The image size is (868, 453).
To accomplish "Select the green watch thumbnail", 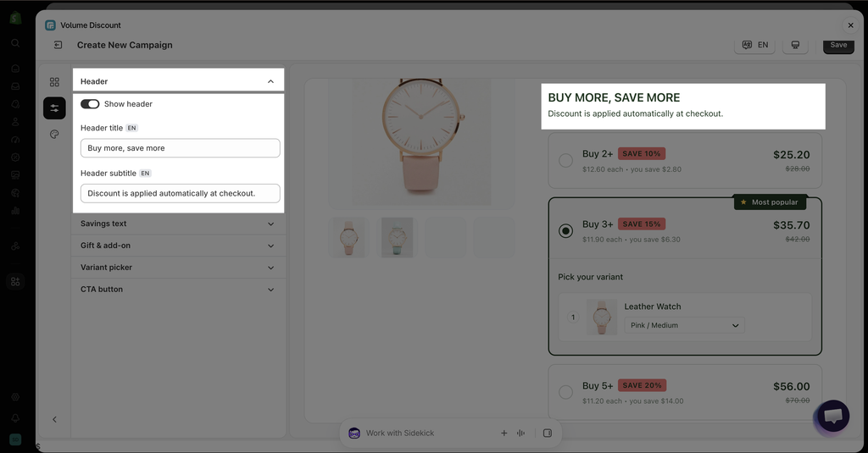I will [x=397, y=237].
